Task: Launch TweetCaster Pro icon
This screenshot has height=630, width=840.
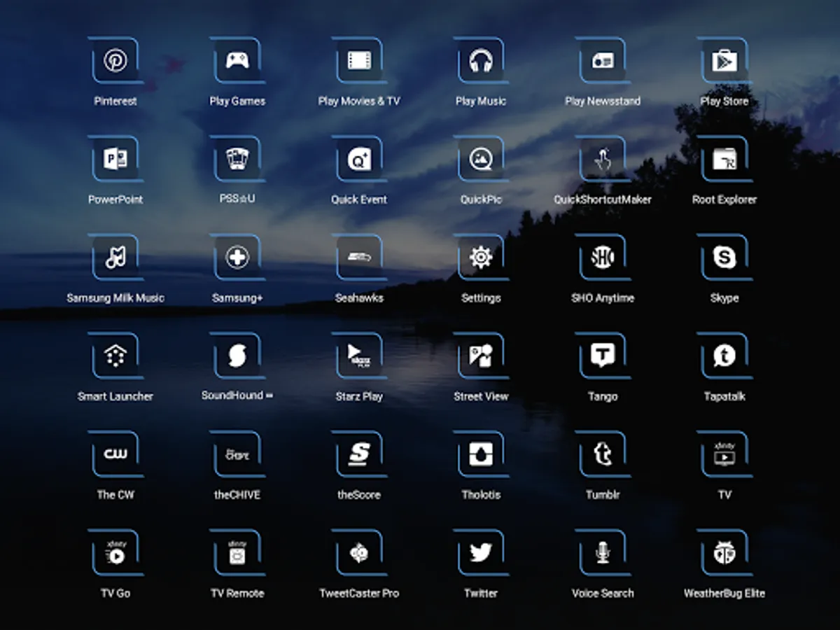Action: pyautogui.click(x=359, y=554)
